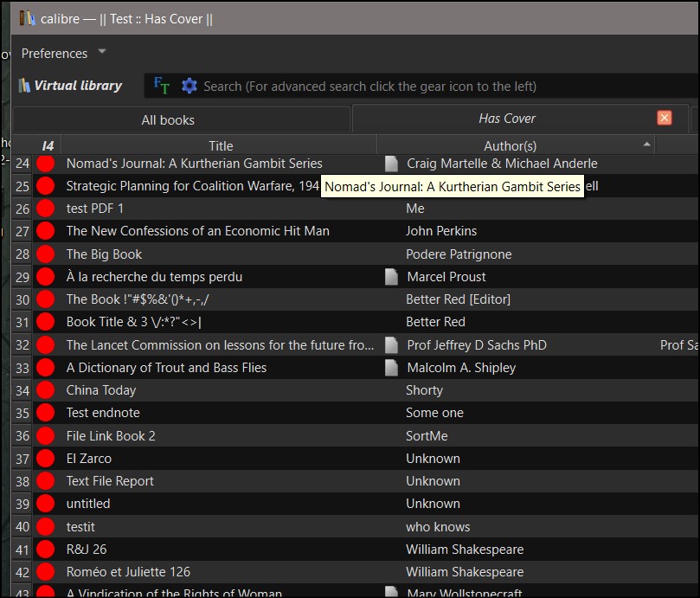This screenshot has height=598, width=700.
Task: Click 'William Shakespeare' in the R&J 26 row
Action: 465,550
